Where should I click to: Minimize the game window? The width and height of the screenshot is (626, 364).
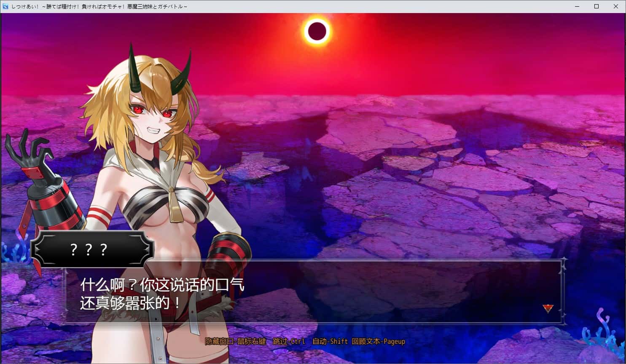577,6
